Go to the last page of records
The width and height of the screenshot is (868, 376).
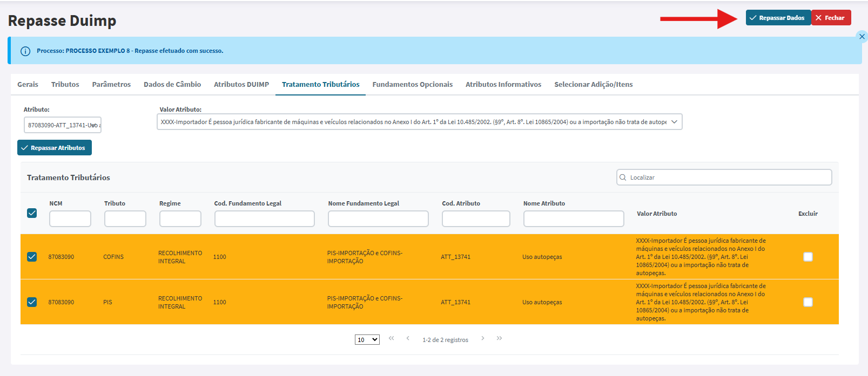tap(500, 338)
